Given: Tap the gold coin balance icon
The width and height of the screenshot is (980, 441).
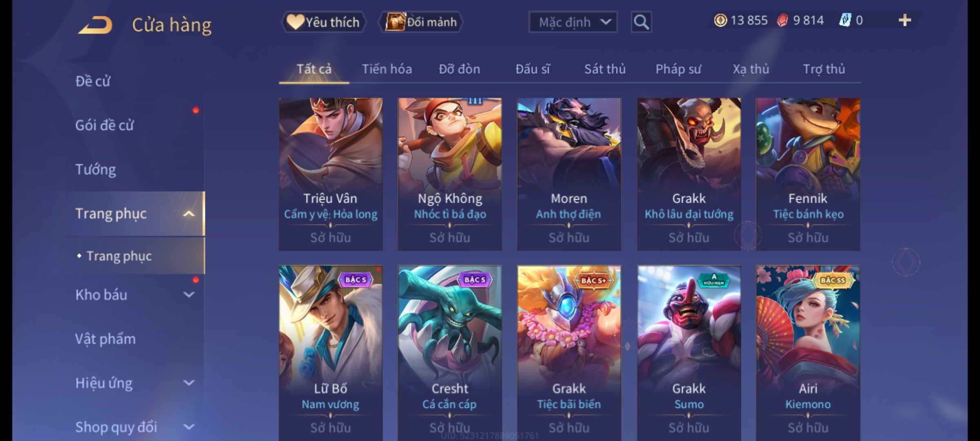Looking at the screenshot, I should click(720, 20).
